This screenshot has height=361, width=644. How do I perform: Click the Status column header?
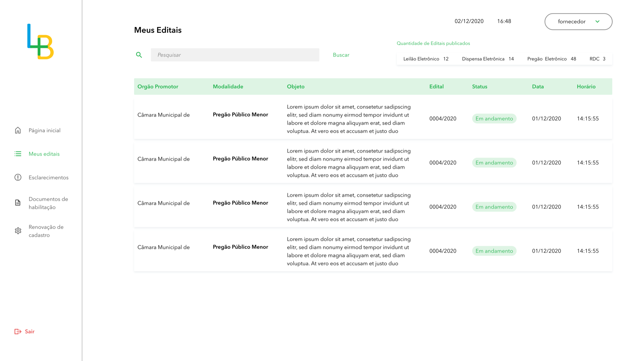click(479, 86)
